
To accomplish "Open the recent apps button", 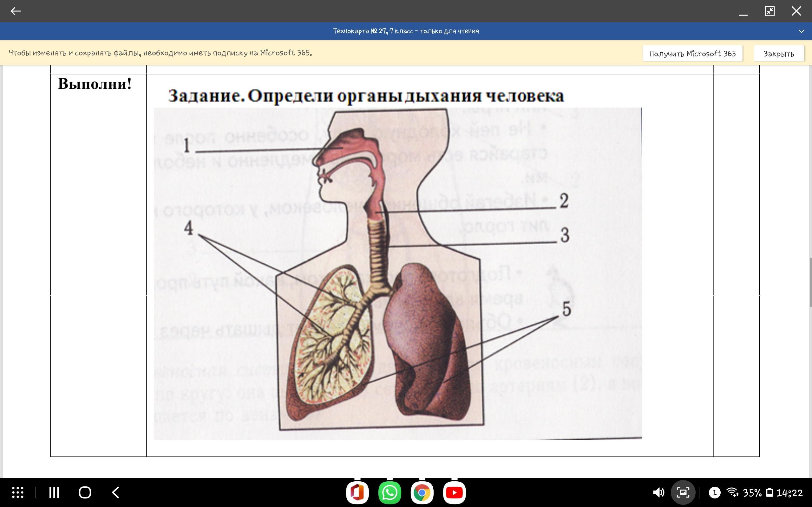I will pyautogui.click(x=54, y=492).
